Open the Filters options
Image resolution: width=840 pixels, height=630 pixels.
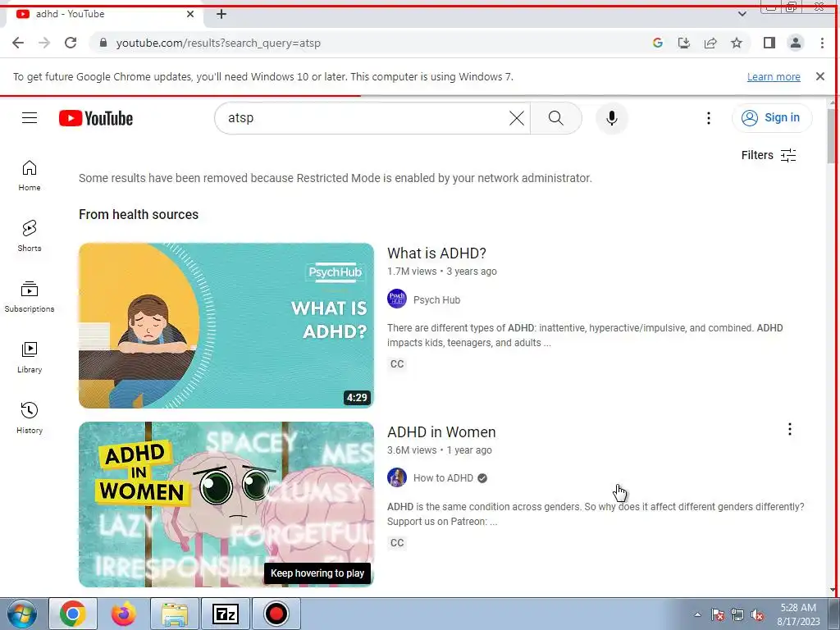tap(768, 155)
